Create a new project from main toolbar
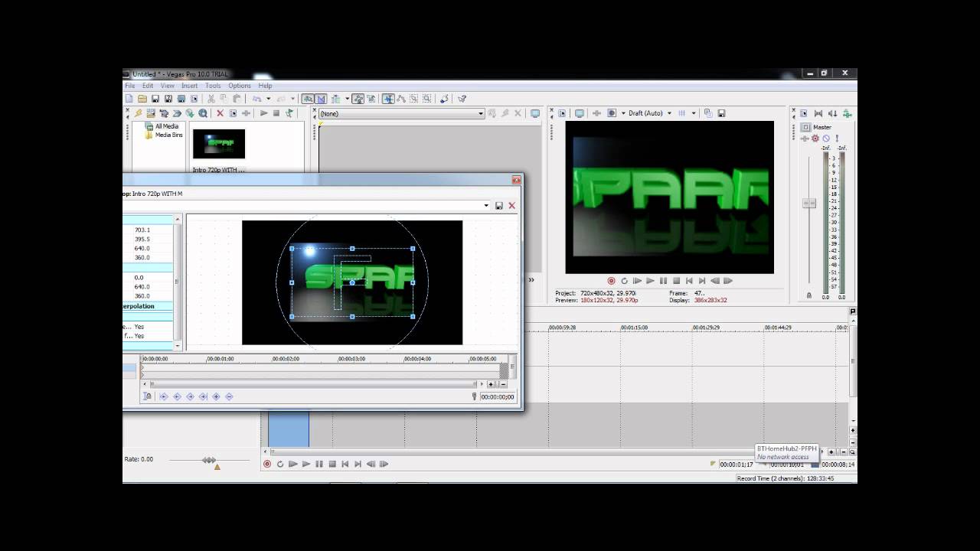 pyautogui.click(x=129, y=99)
